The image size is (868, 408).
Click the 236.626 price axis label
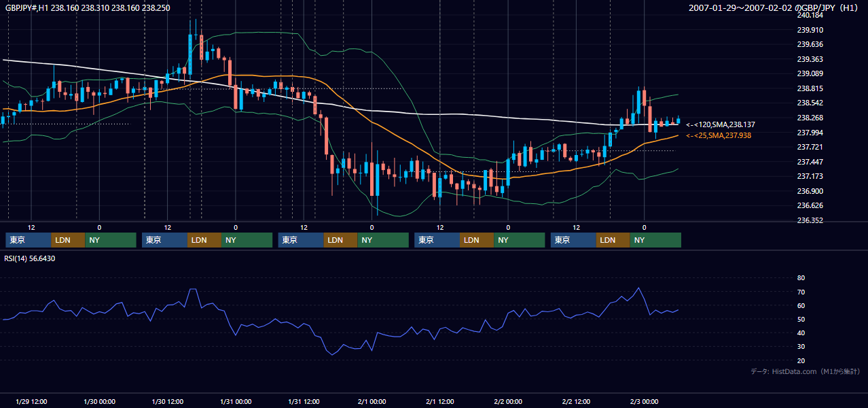coord(810,205)
